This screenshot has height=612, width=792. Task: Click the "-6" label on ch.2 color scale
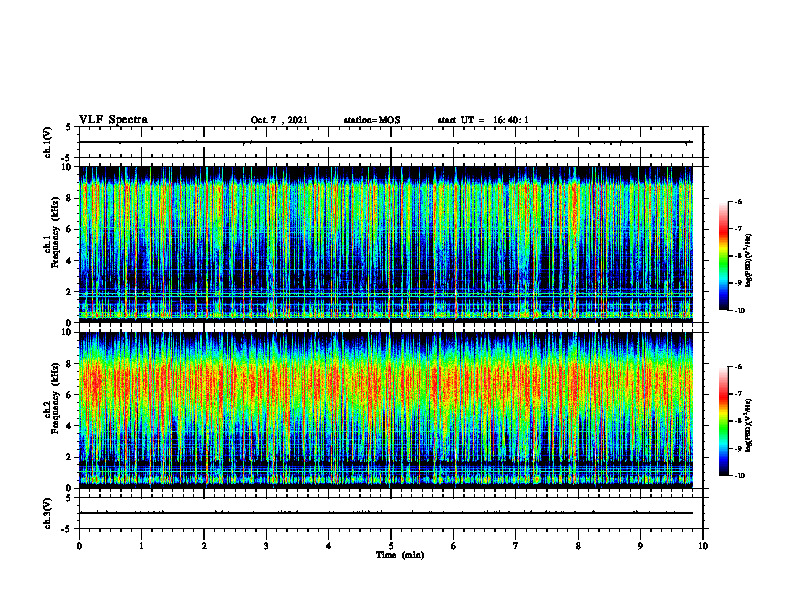[738, 367]
